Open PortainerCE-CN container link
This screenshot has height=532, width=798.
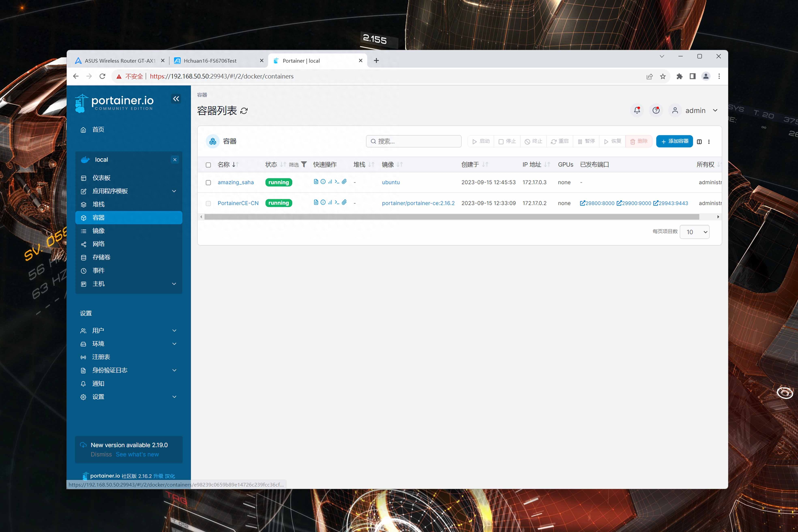(x=238, y=203)
